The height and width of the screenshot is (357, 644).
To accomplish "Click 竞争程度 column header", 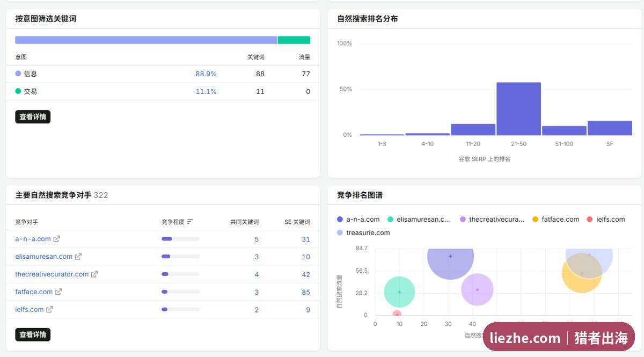I will (173, 222).
